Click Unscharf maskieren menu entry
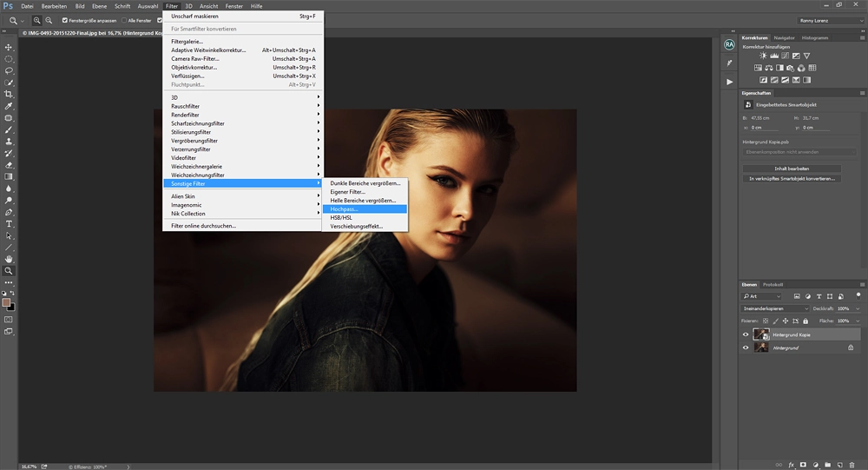Screen dimensions: 868x470 click(243, 17)
